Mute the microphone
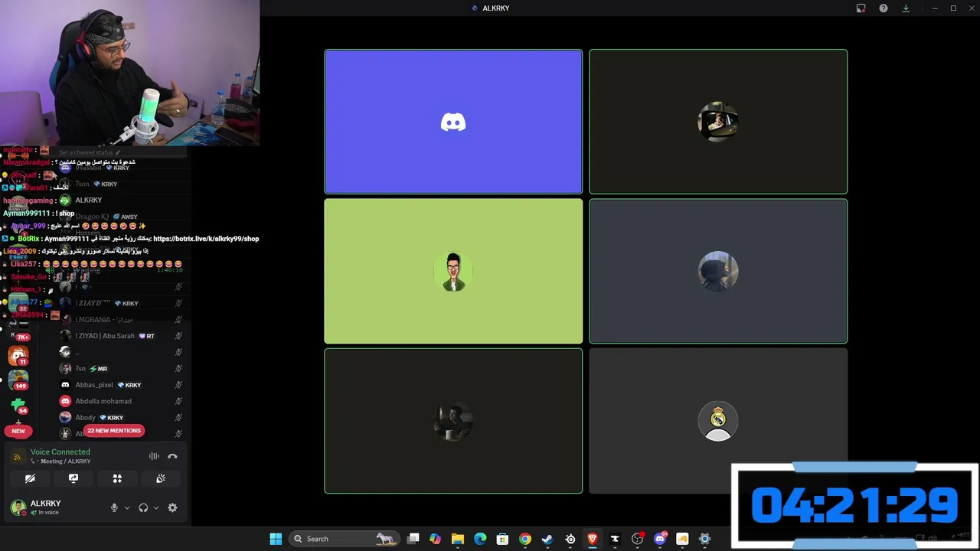Viewport: 980px width, 551px height. click(114, 507)
